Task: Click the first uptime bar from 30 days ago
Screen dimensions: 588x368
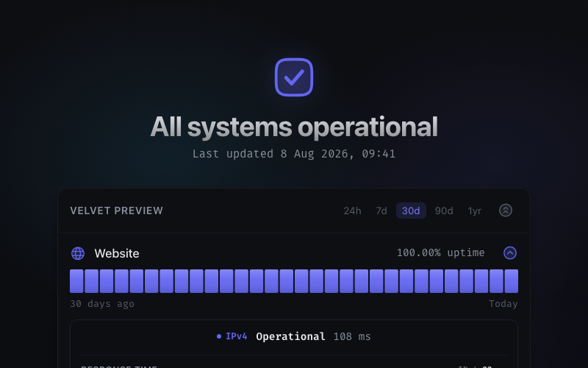Action: [x=76, y=281]
